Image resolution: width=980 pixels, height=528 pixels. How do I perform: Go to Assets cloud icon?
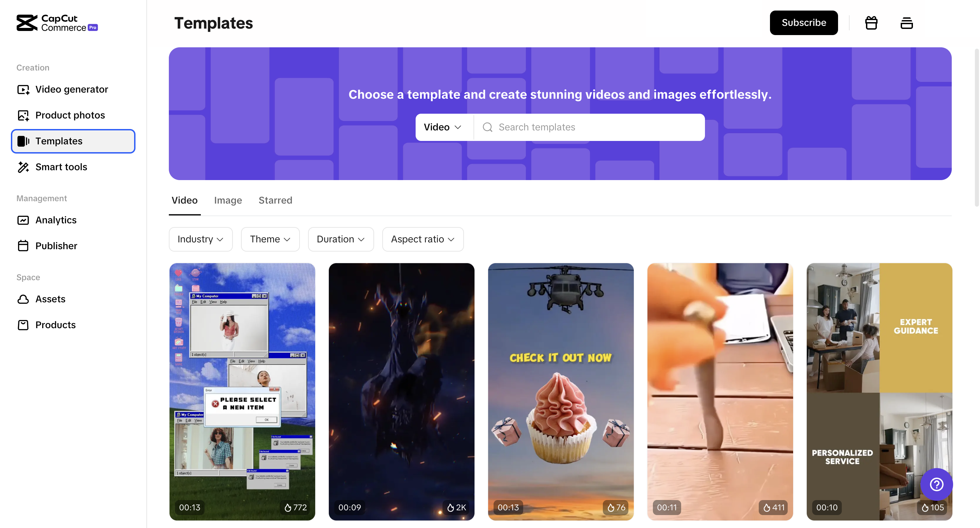tap(23, 299)
